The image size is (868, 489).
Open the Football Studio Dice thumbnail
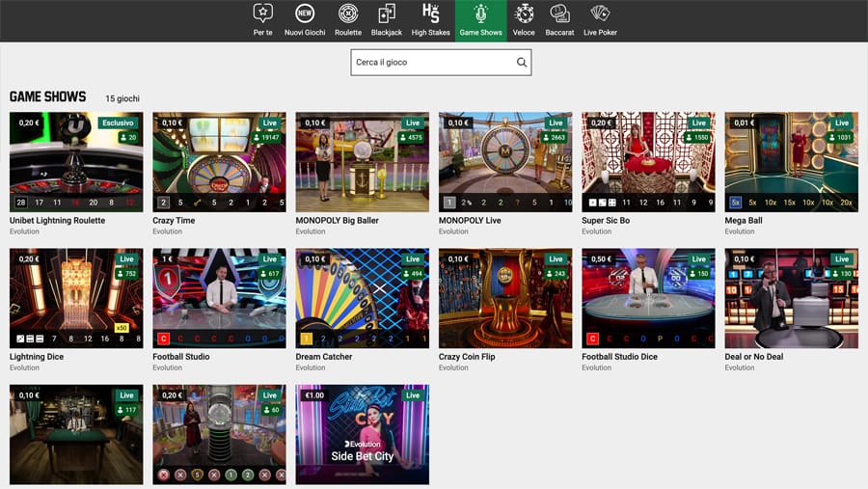[x=648, y=298]
